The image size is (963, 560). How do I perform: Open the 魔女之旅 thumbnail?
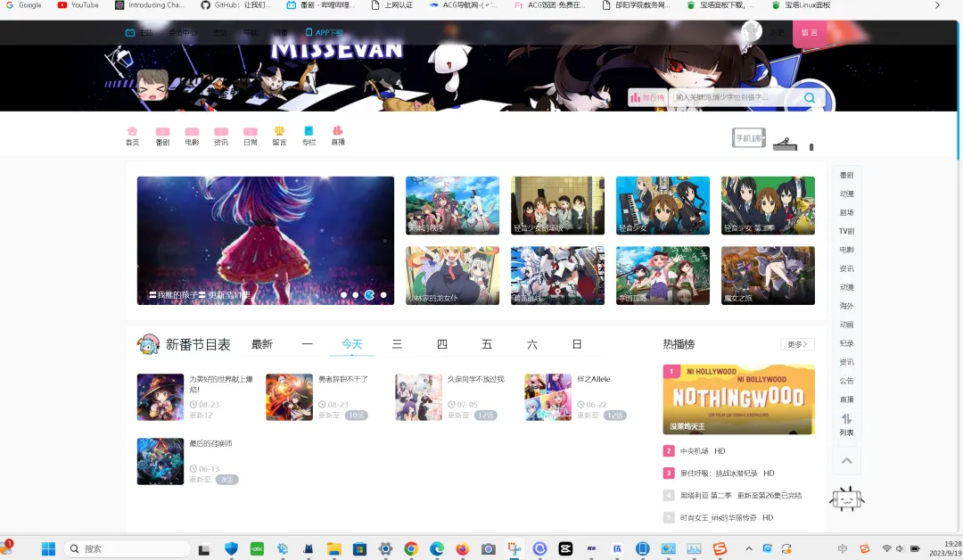point(768,276)
